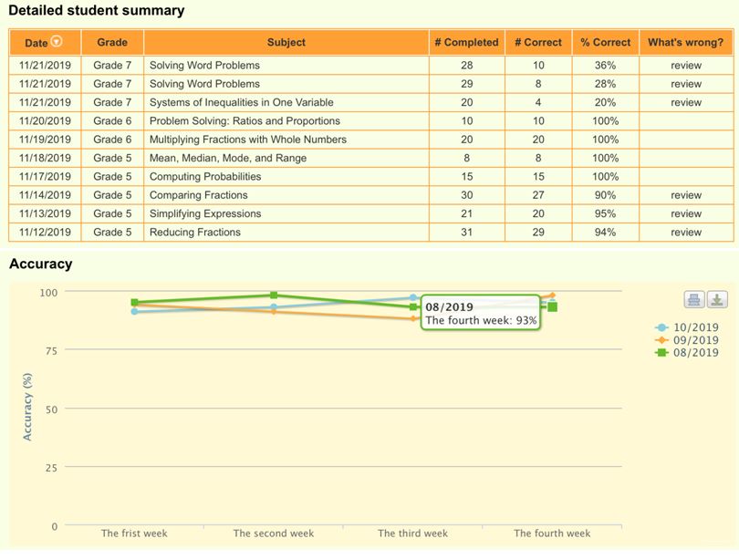Image resolution: width=739 pixels, height=560 pixels.
Task: Click the 27 correct value for Comparing Fractions
Action: [x=538, y=195]
